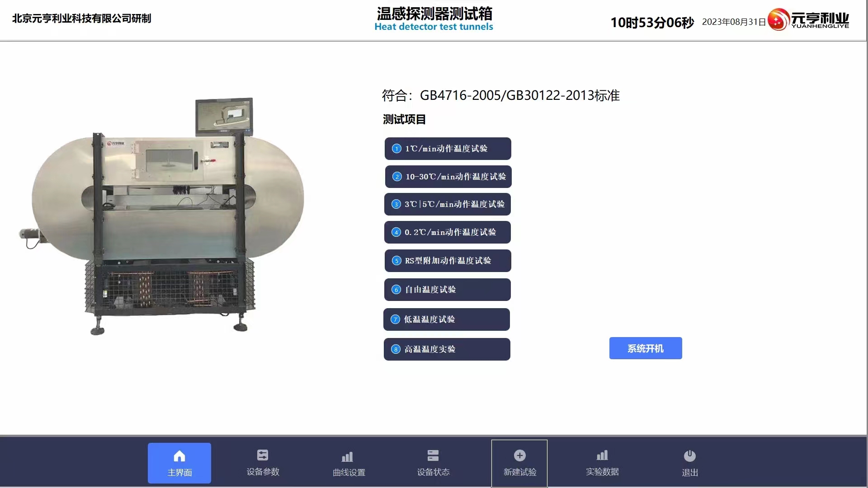Click the YUANHENGLIYE brand text
This screenshot has width=868, height=488.
[x=820, y=26]
